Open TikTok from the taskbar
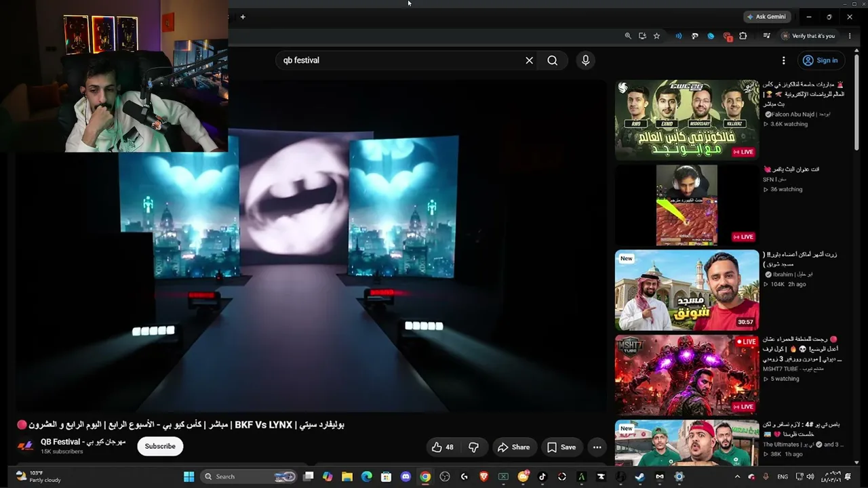 542,476
